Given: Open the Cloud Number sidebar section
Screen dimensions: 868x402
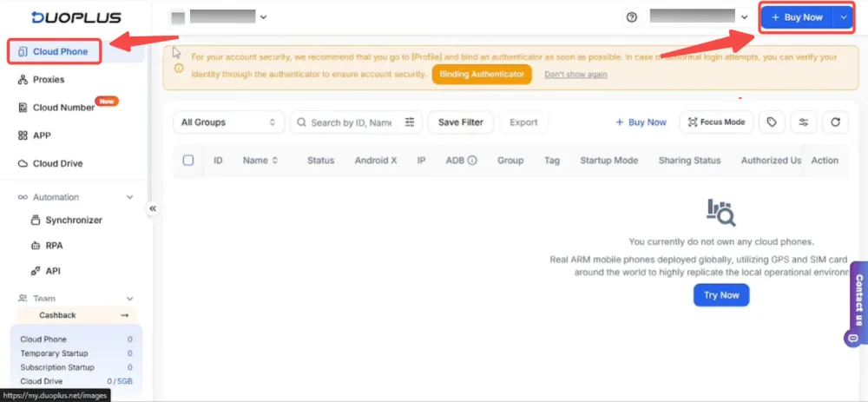Looking at the screenshot, I should pyautogui.click(x=56, y=108).
